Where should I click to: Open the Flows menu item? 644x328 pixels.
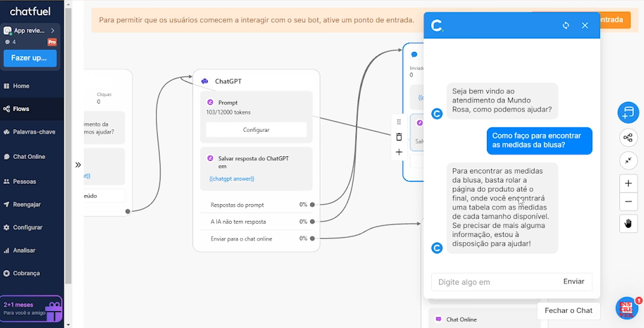point(21,109)
